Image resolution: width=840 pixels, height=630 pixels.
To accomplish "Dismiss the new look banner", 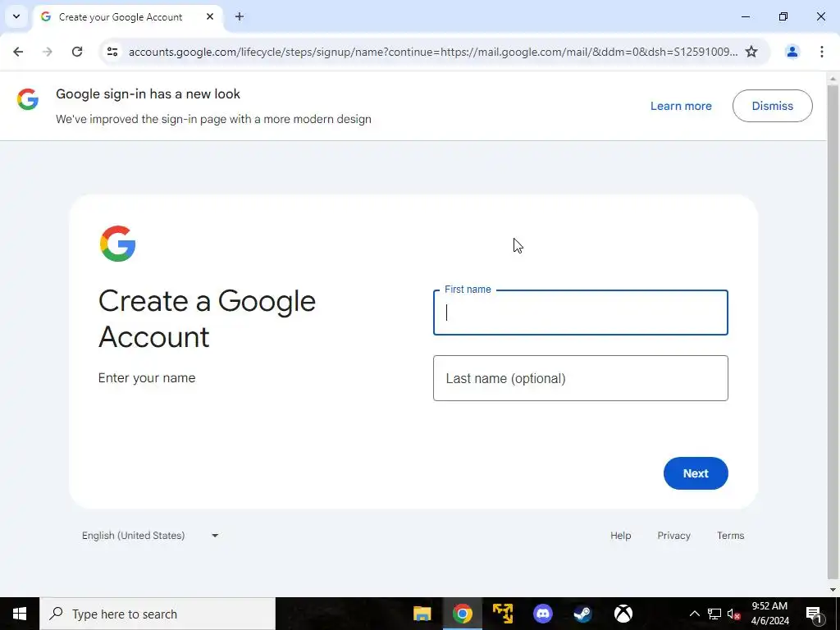I will tap(773, 106).
